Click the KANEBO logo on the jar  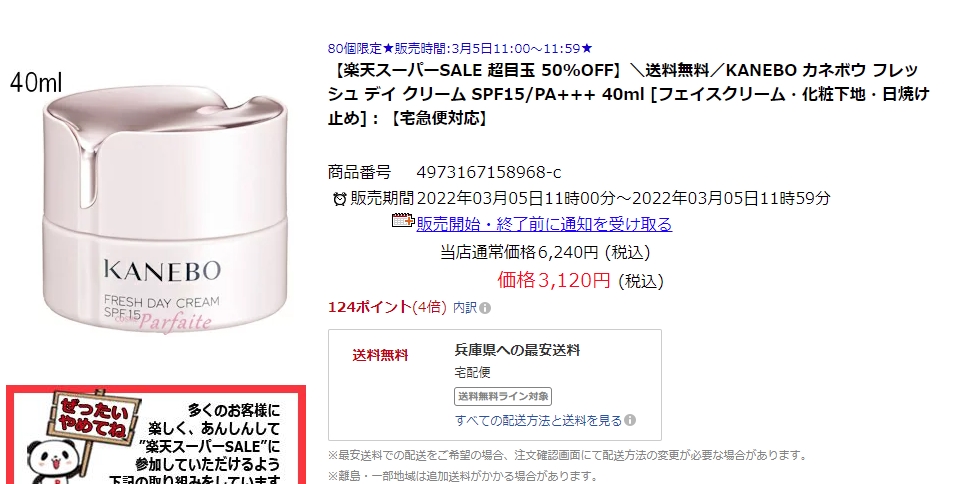pyautogui.click(x=161, y=270)
